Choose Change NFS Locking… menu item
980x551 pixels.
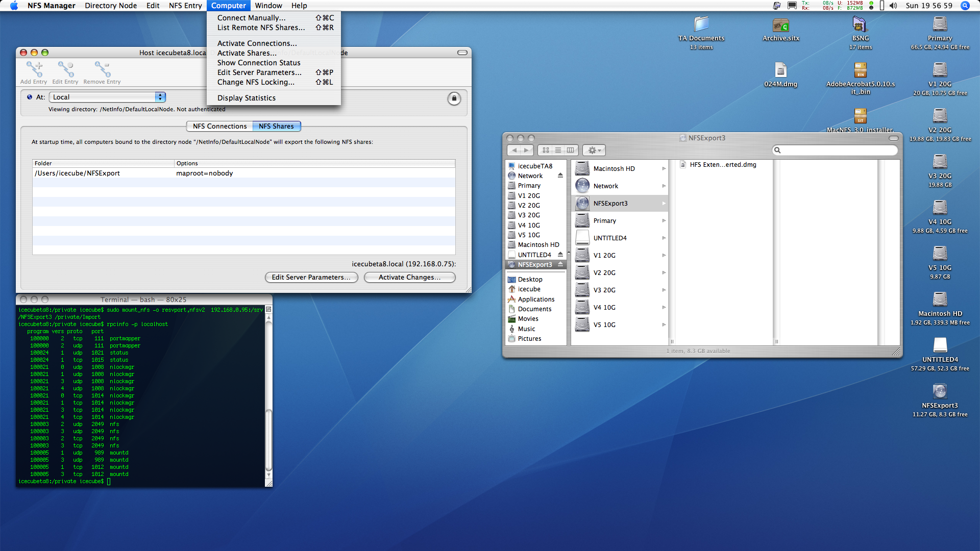point(274,82)
